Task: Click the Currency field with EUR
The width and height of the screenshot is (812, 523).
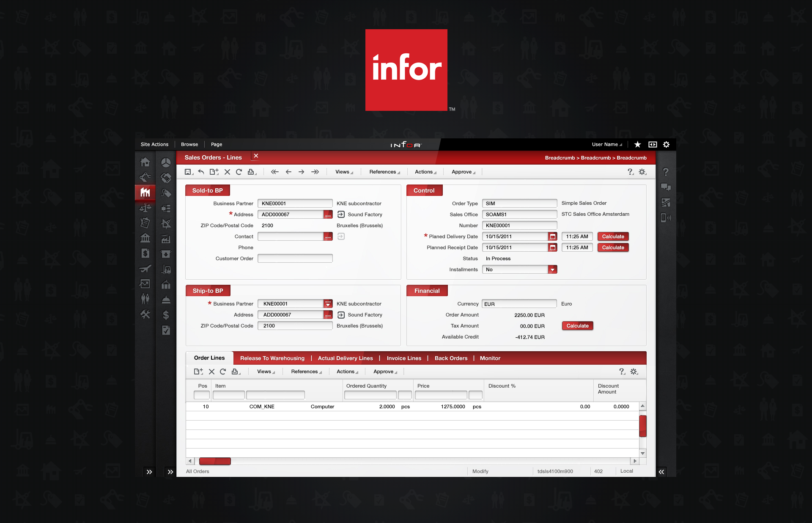Action: pyautogui.click(x=519, y=304)
